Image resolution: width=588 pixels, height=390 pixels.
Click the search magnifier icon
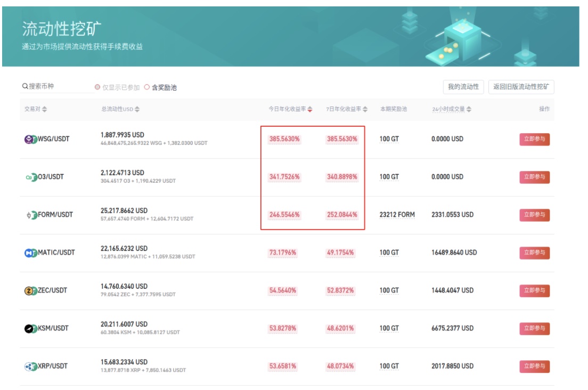[x=24, y=86]
